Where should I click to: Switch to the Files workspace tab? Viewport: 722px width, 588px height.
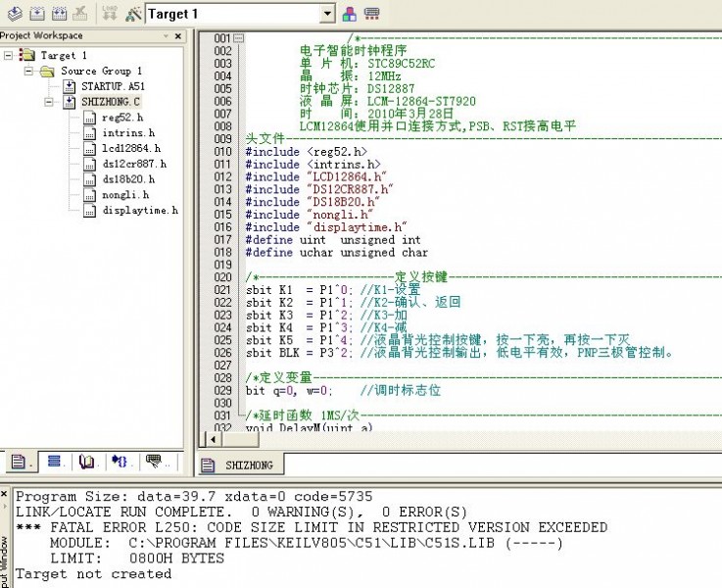[19, 462]
